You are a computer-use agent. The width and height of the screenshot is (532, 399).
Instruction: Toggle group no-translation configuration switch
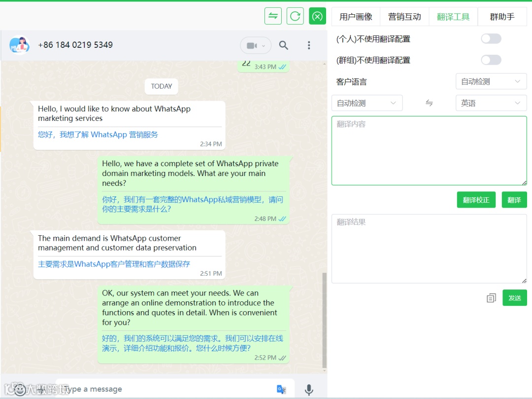491,60
